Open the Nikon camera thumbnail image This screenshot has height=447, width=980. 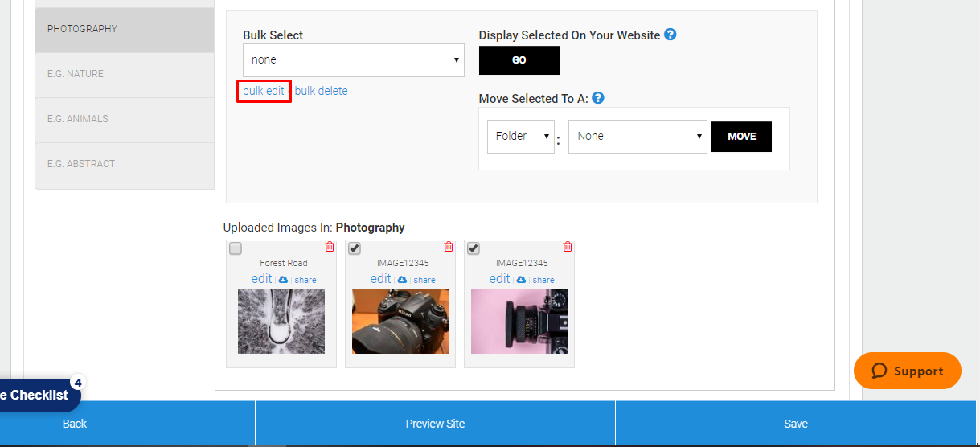tap(400, 322)
